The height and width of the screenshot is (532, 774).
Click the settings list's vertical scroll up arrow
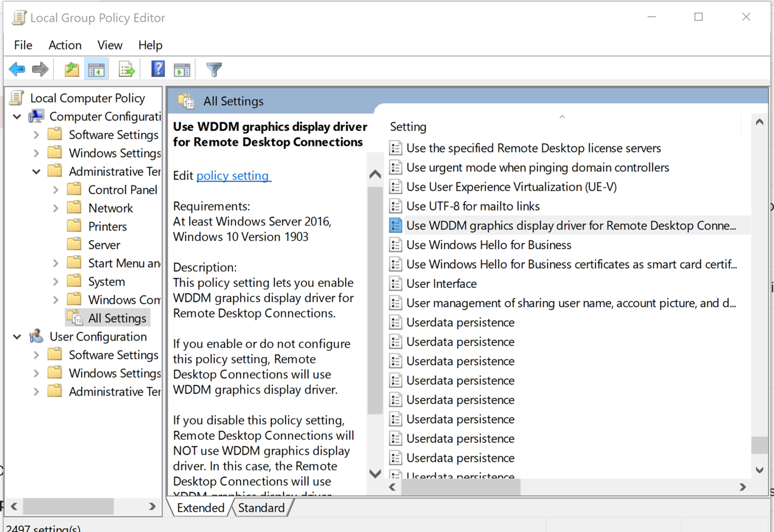click(759, 122)
